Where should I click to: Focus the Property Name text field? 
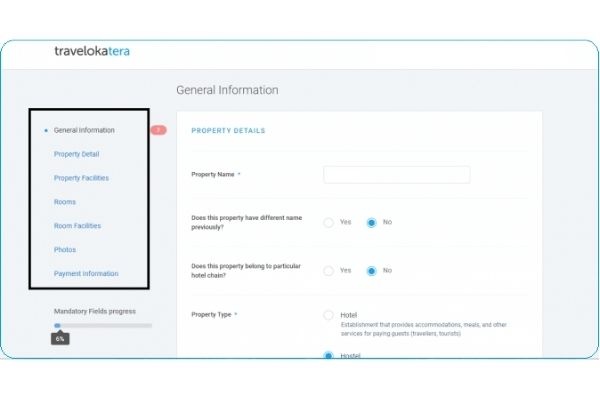(396, 175)
